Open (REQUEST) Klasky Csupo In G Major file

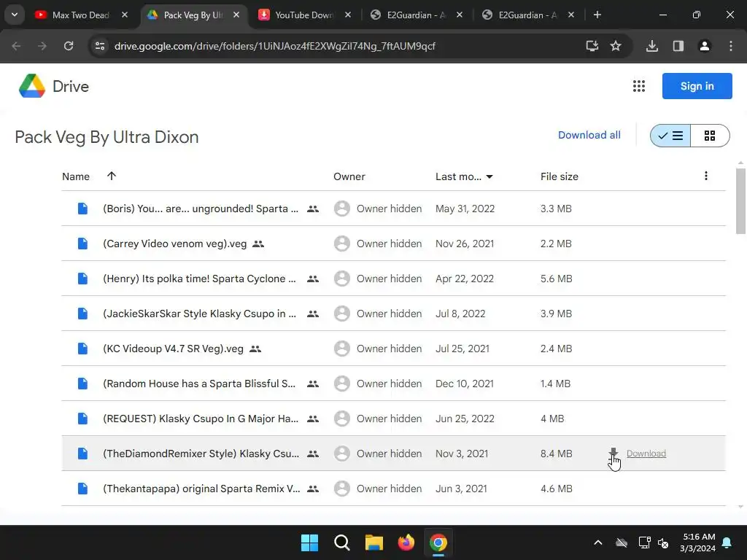tap(201, 419)
